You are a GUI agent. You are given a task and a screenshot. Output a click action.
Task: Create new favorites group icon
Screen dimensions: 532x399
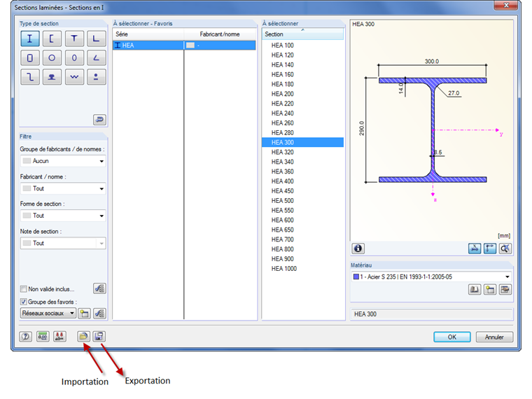[84, 314]
